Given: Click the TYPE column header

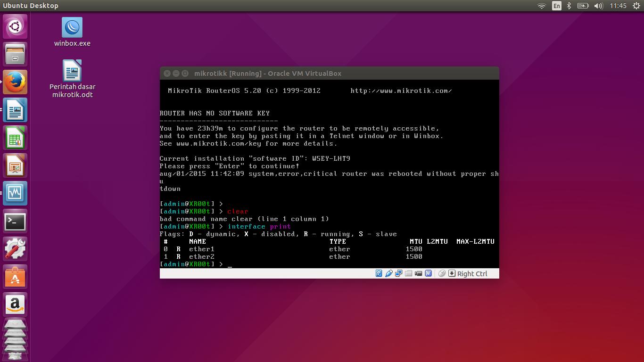Looking at the screenshot, I should tap(338, 241).
